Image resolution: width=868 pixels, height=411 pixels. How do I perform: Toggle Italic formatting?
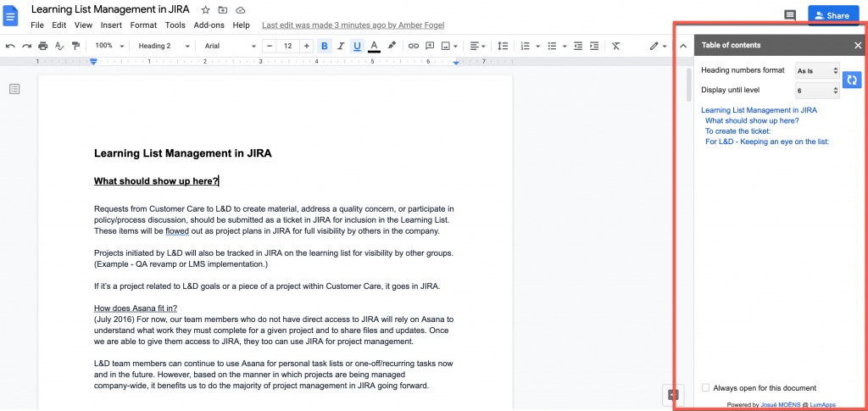[341, 46]
